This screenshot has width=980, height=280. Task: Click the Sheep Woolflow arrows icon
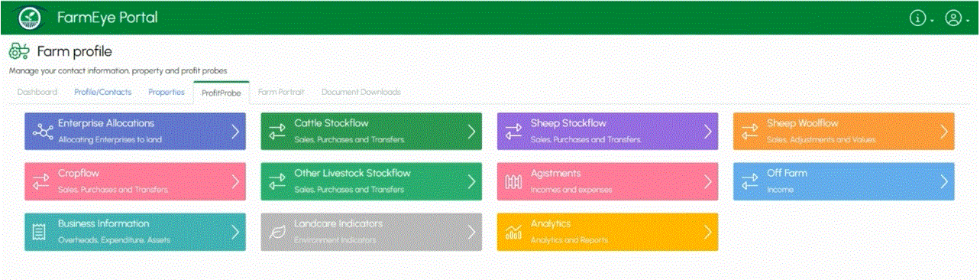[750, 132]
